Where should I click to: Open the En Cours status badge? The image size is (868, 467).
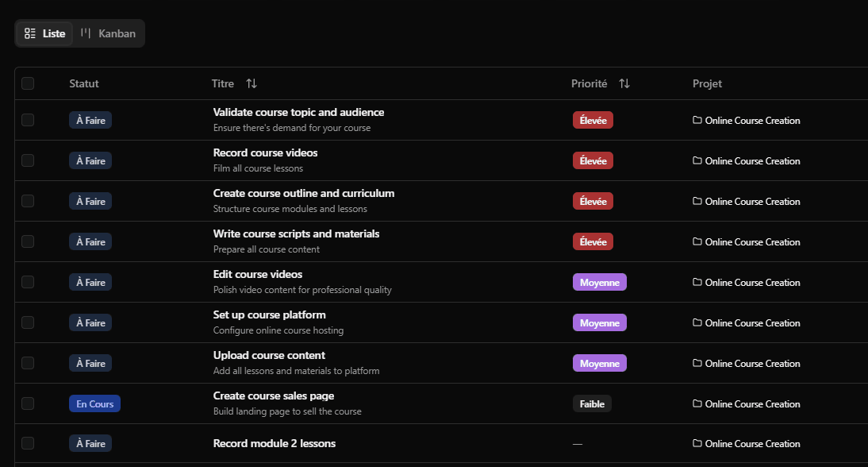point(94,404)
